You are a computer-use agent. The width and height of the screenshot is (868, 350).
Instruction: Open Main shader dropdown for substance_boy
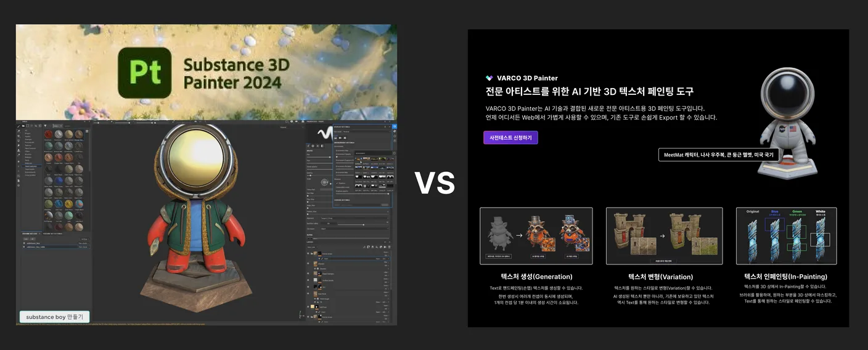click(x=83, y=243)
